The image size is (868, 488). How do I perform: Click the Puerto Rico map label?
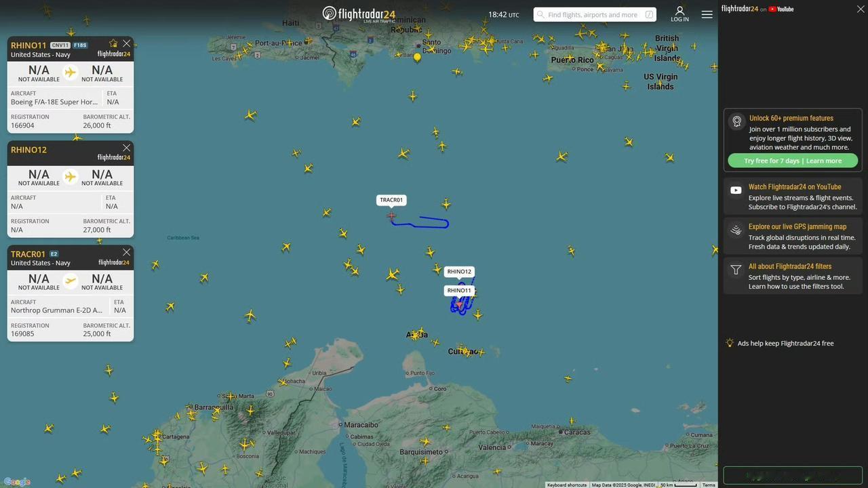coord(572,60)
